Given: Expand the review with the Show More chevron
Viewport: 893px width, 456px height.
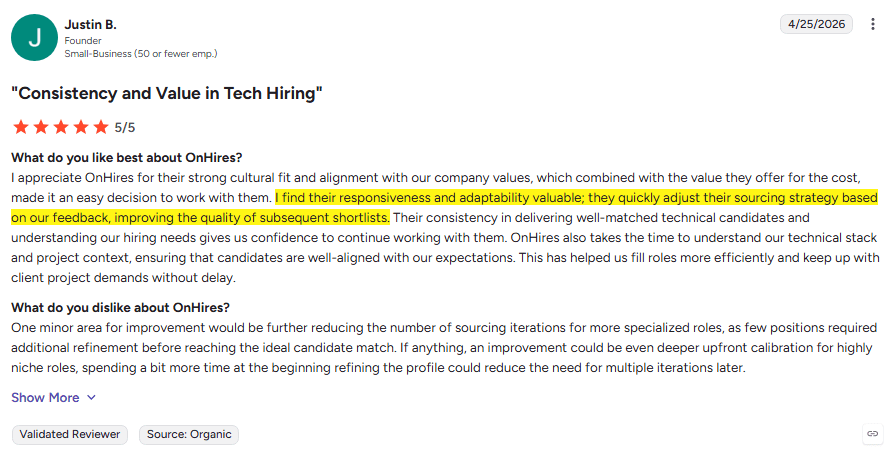Looking at the screenshot, I should [92, 398].
